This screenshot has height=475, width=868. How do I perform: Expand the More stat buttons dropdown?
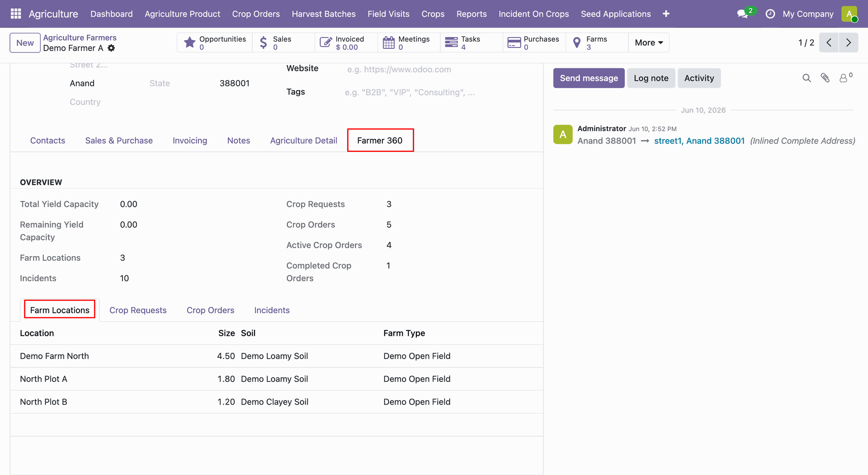pos(649,42)
